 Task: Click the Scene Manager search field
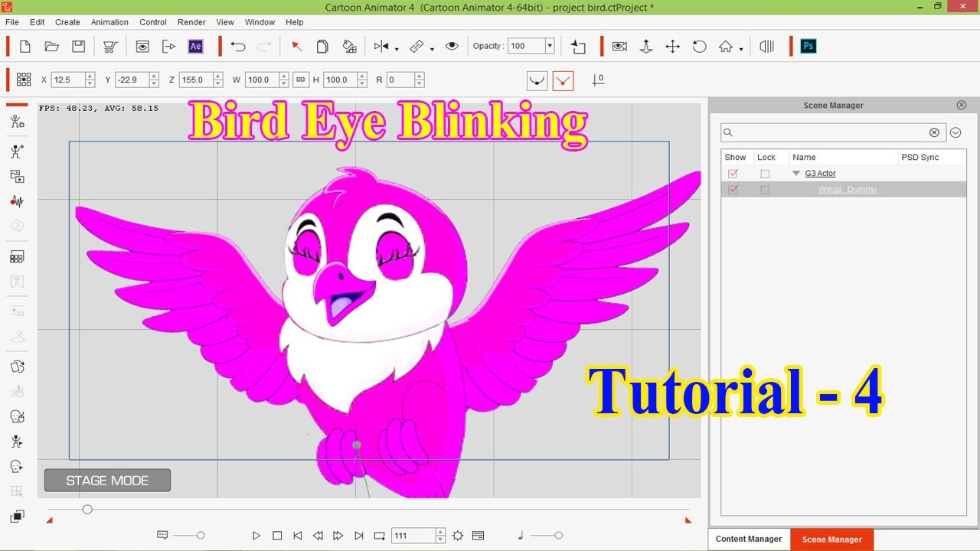coord(833,133)
